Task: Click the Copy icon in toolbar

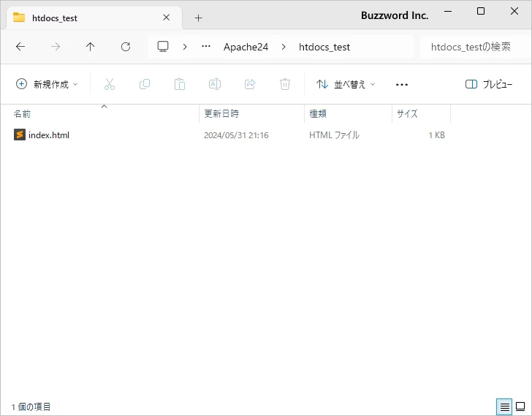Action: coord(145,84)
